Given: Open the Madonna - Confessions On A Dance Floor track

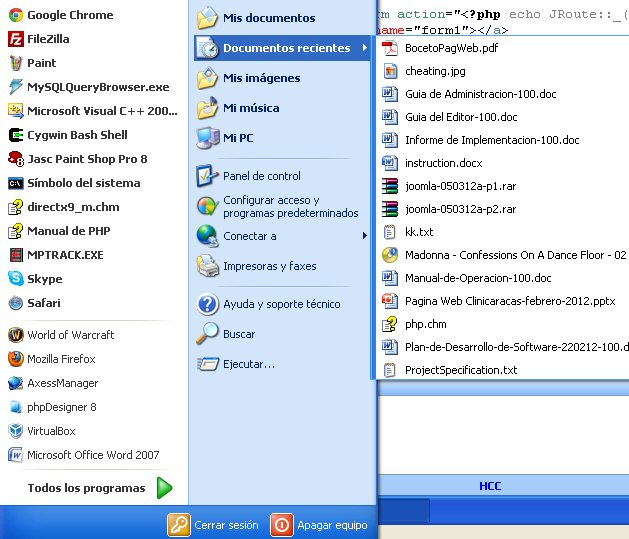Looking at the screenshot, I should click(x=503, y=255).
